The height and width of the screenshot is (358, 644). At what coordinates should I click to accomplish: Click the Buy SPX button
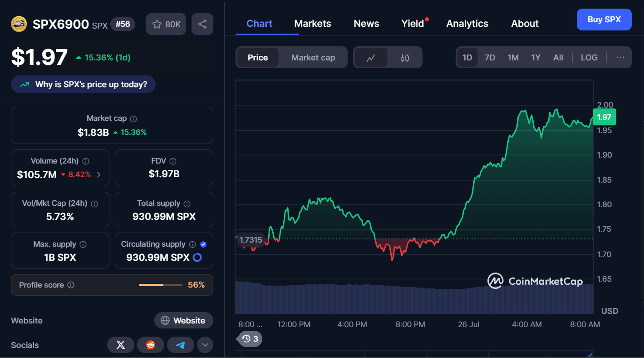pos(604,20)
